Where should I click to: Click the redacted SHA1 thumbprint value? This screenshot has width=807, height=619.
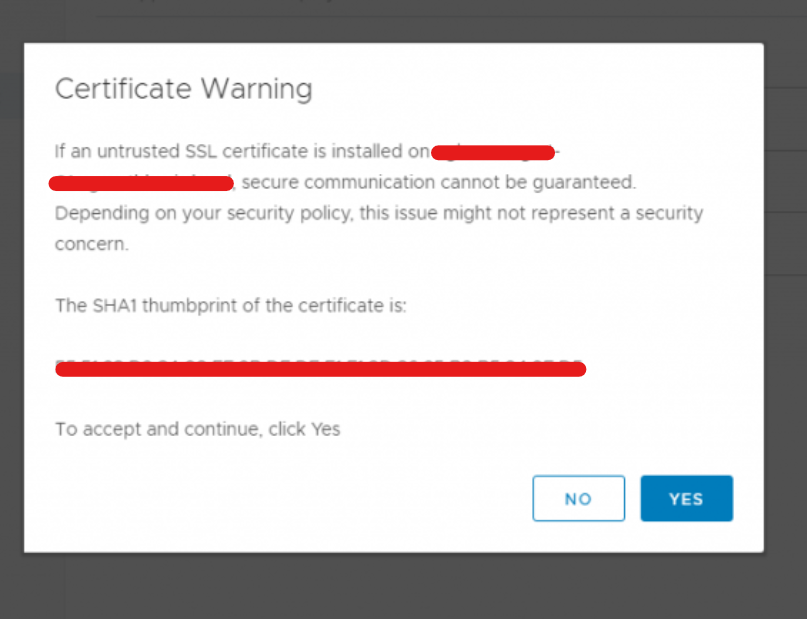click(321, 369)
